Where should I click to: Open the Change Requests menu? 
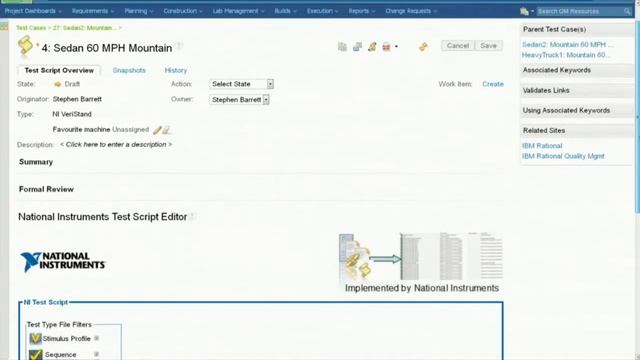411,11
